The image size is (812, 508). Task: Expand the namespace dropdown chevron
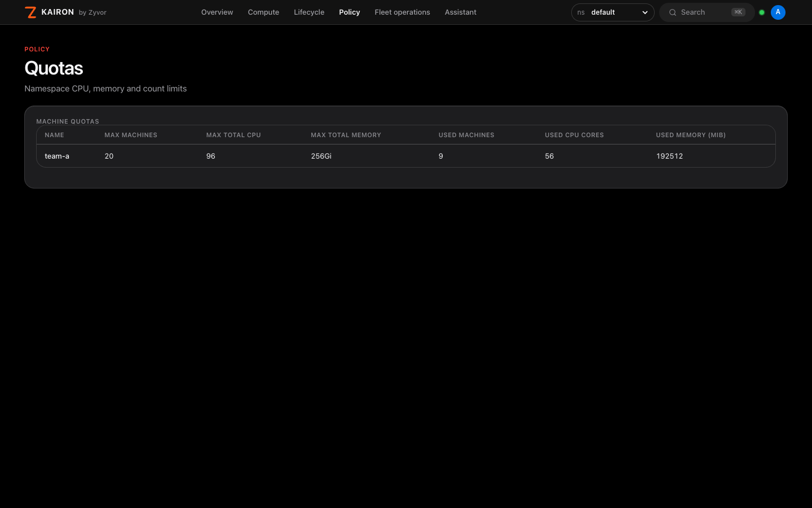(645, 12)
